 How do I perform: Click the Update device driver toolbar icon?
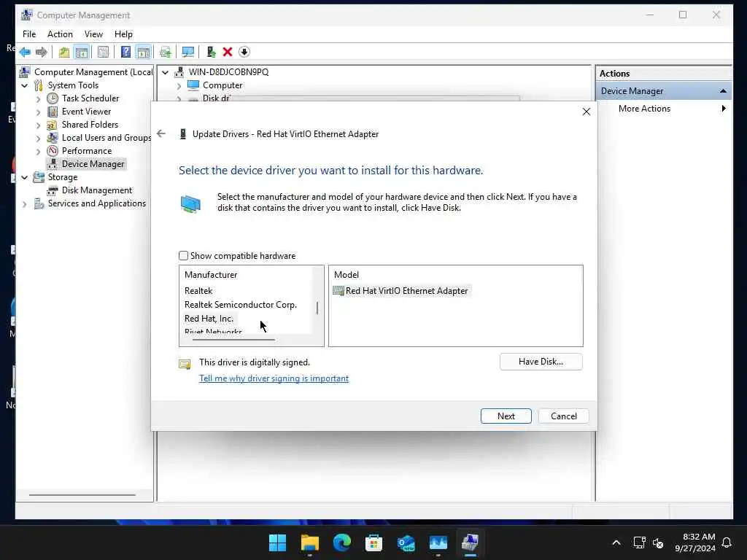pos(211,52)
